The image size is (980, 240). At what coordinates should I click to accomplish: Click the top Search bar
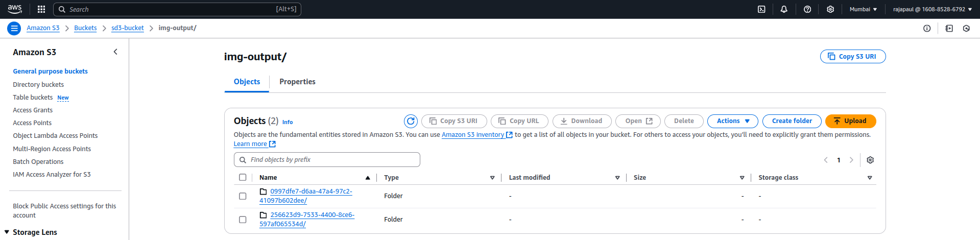[x=177, y=9]
